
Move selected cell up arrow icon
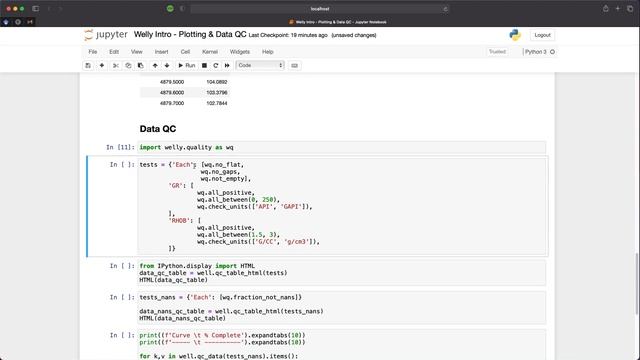[155, 65]
